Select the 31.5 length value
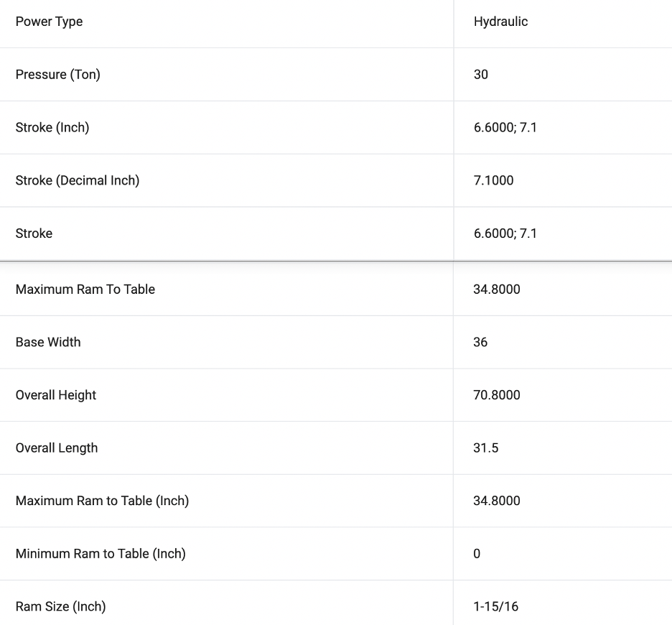 click(x=486, y=448)
